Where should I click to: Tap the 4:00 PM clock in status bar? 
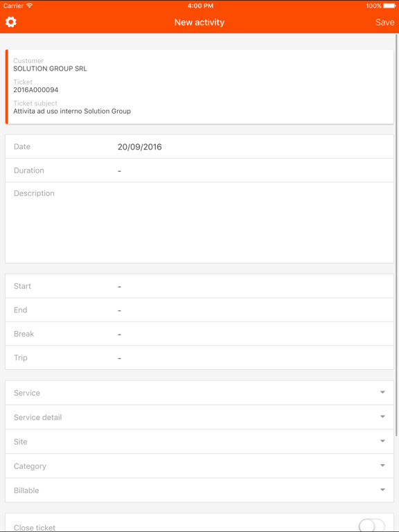click(x=200, y=6)
